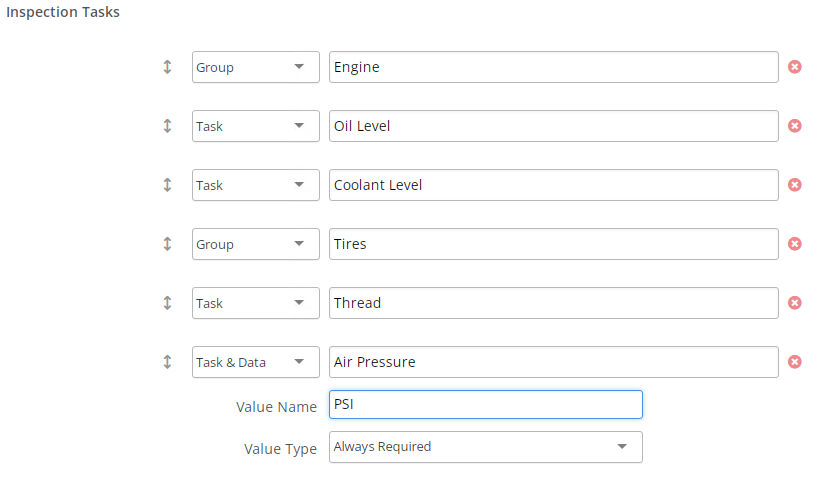Viewport: 826px width, 493px height.
Task: Click the drag handle beside Oil Level
Action: click(167, 126)
